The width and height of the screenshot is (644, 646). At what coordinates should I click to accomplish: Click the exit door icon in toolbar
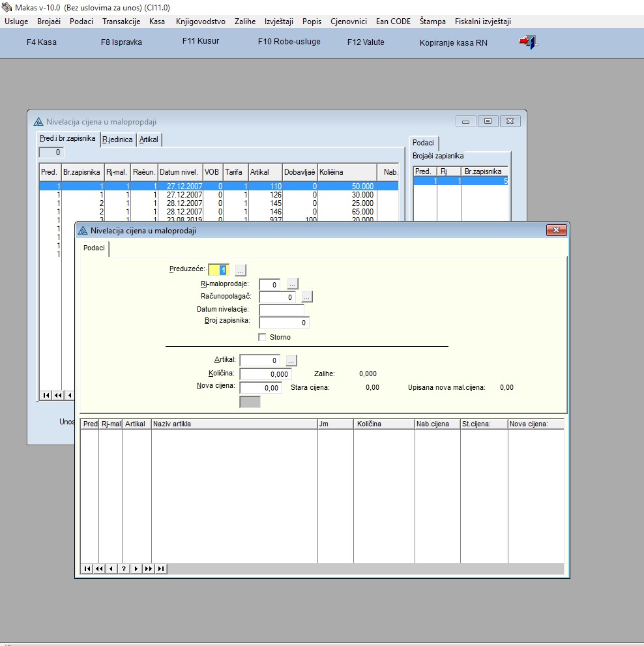click(x=527, y=43)
